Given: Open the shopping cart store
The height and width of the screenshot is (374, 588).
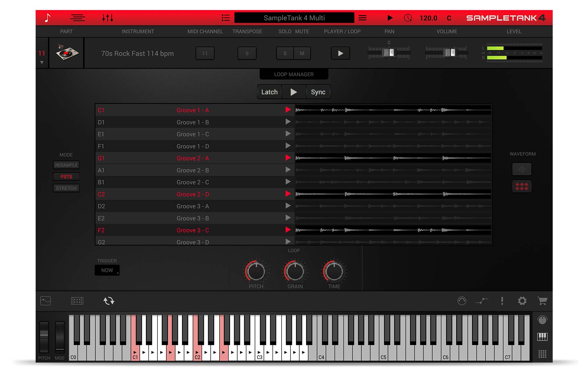Looking at the screenshot, I should [542, 301].
